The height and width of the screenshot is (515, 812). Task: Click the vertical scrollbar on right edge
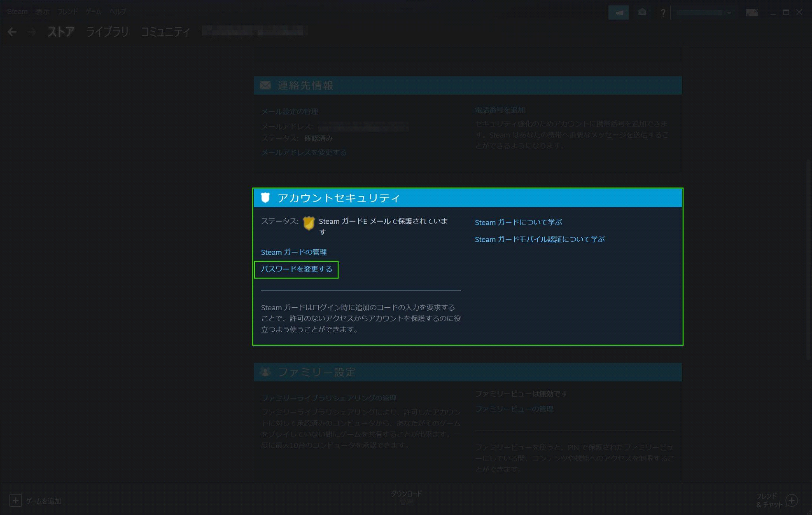(809, 260)
